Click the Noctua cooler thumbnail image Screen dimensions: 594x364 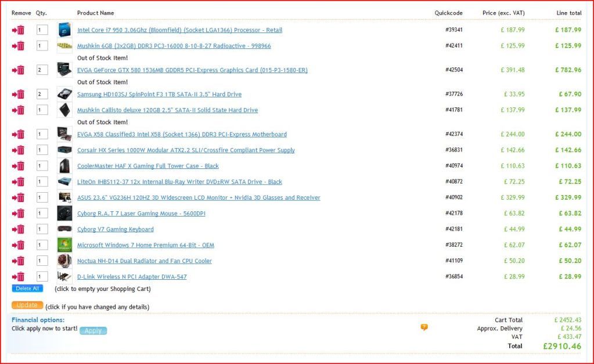tap(64, 261)
